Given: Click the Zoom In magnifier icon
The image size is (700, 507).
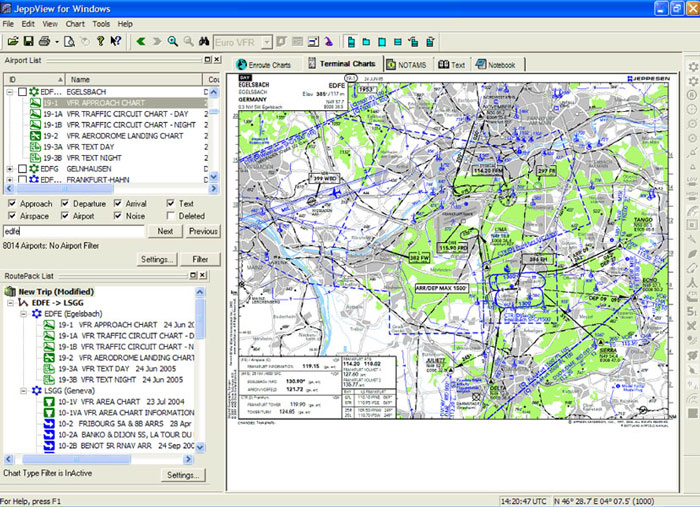Looking at the screenshot, I should (x=173, y=42).
